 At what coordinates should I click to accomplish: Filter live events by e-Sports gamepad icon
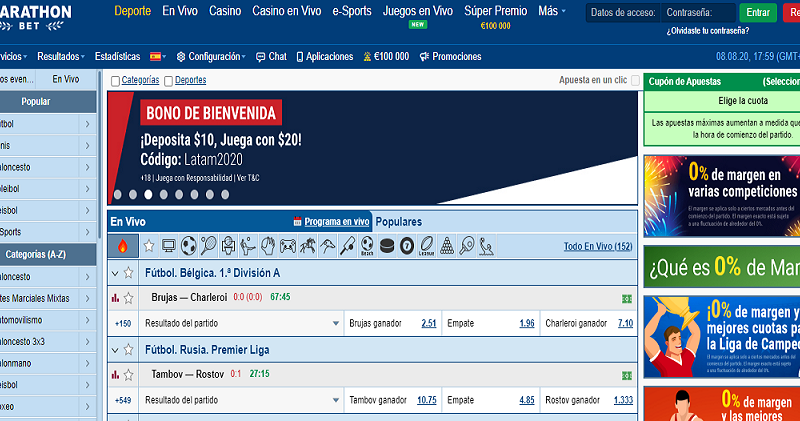(x=288, y=246)
